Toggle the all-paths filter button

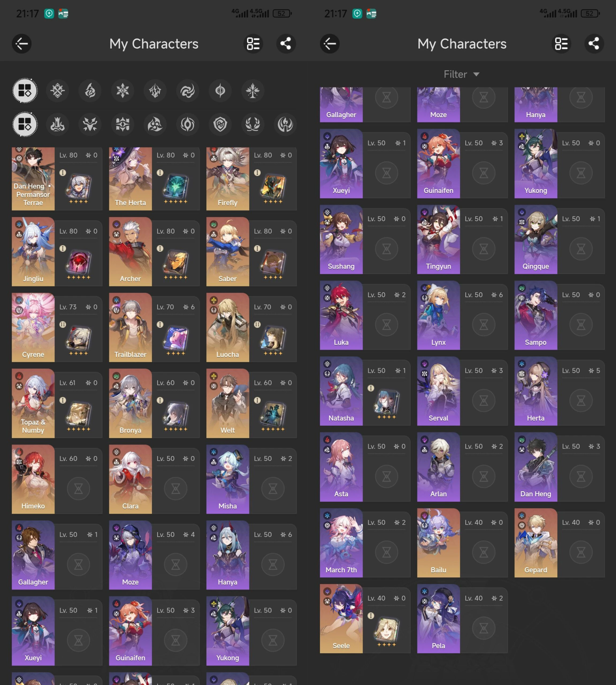(25, 124)
